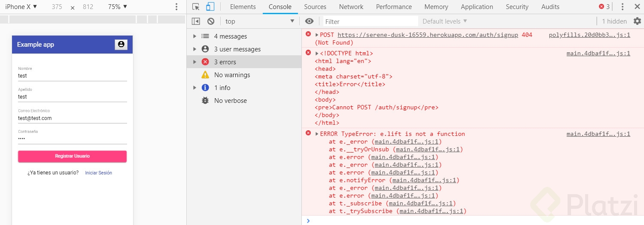Switch to the Elements tab

tap(243, 7)
